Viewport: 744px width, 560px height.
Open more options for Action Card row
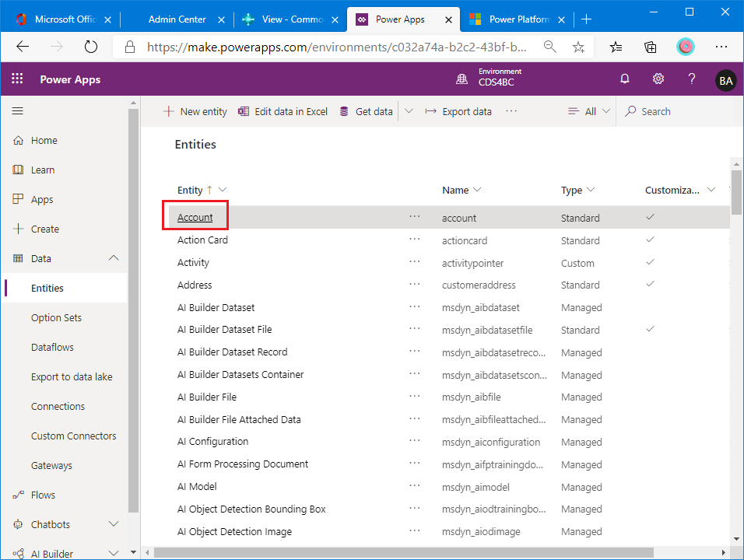click(415, 240)
